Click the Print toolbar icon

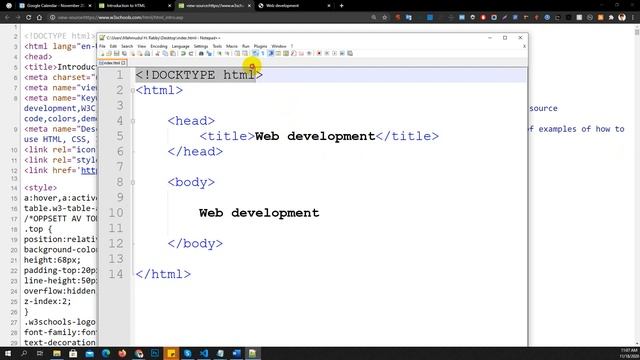[x=147, y=53]
